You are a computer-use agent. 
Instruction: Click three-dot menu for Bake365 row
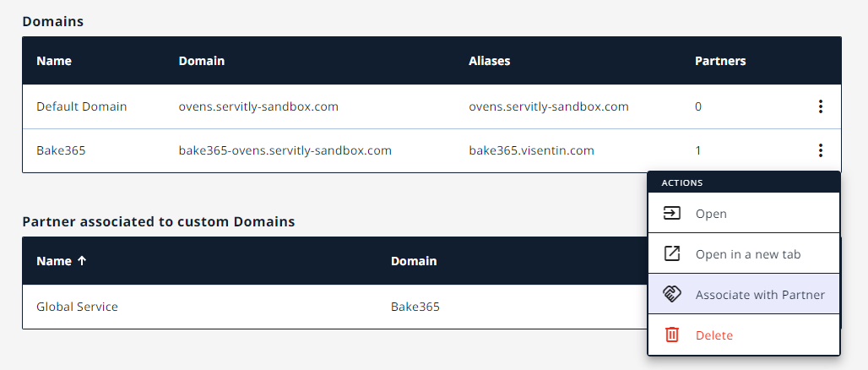[x=820, y=150]
